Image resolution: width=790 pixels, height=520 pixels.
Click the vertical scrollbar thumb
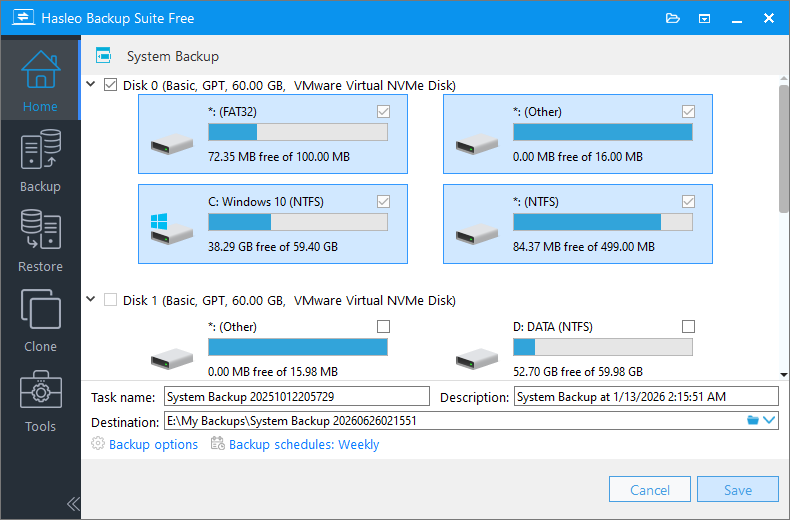783,149
